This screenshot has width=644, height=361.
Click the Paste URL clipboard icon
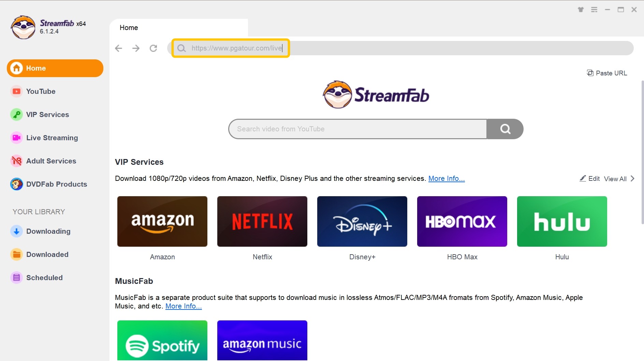pos(590,73)
